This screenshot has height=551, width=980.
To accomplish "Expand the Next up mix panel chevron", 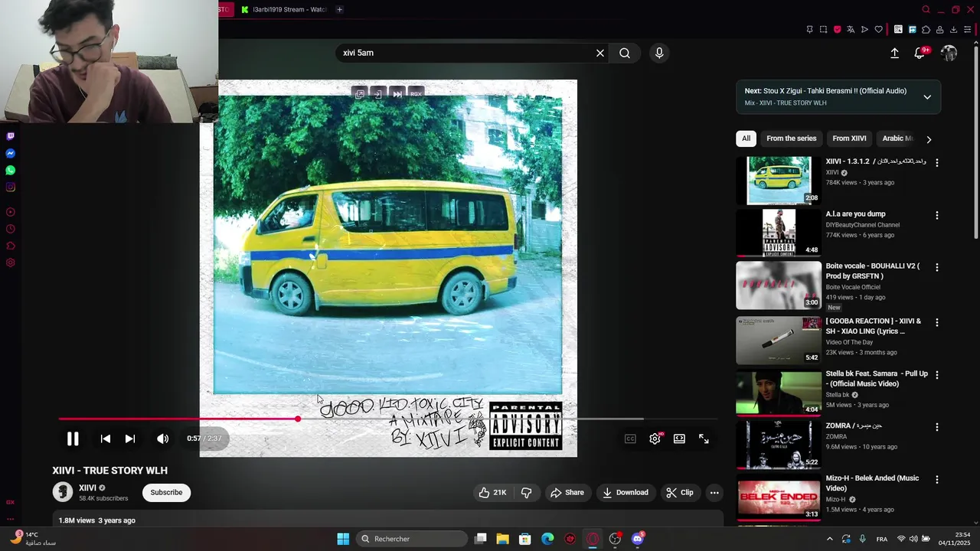I will tap(927, 97).
